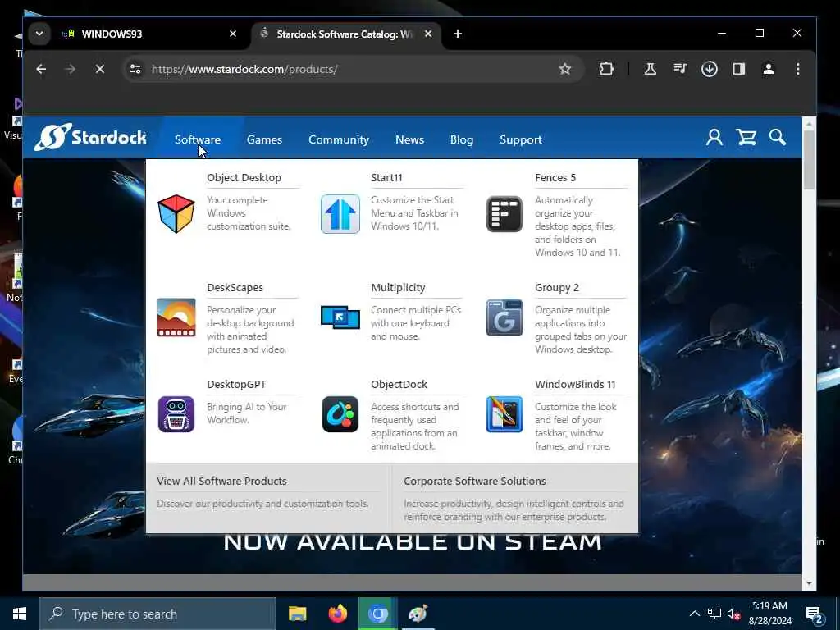Open the News menu item

(410, 139)
